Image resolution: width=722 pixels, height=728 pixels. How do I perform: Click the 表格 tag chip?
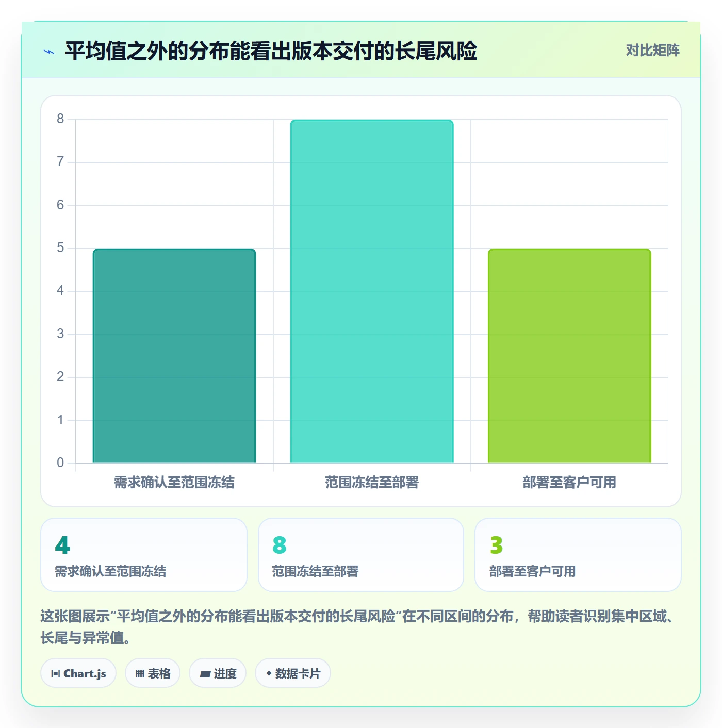[153, 673]
